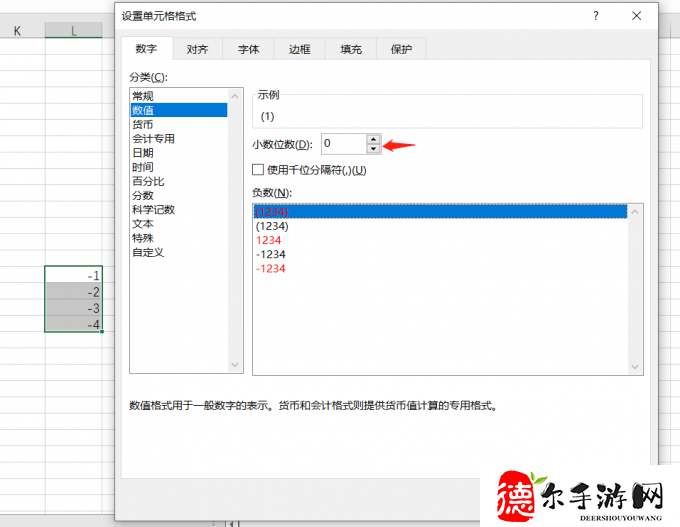Viewport: 680px width, 527px height.
Task: Click negative formats list scroll-up arrow
Action: coord(635,212)
